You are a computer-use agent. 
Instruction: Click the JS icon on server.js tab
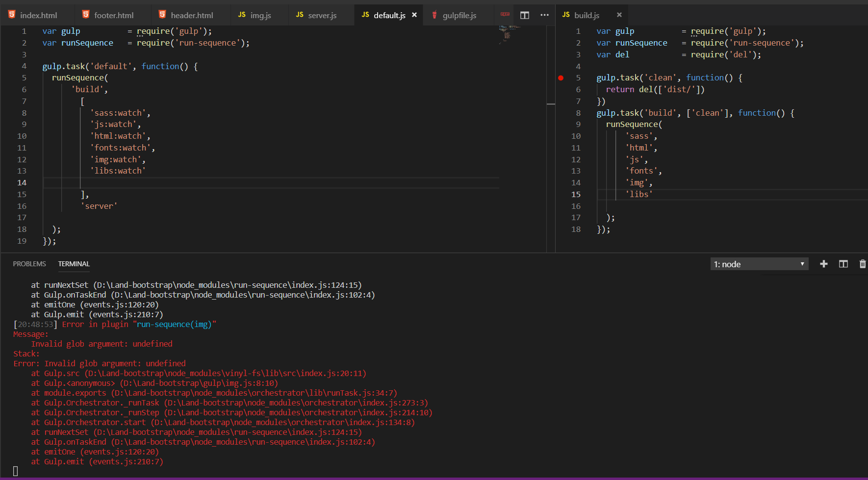(x=300, y=15)
